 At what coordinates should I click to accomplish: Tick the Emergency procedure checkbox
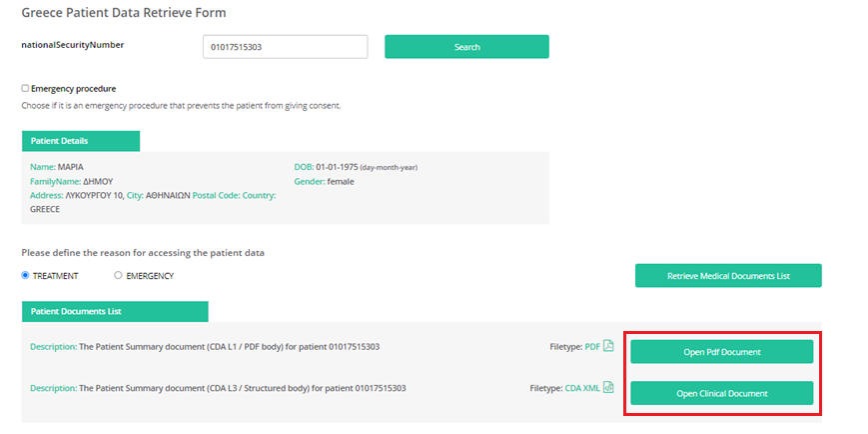(25, 88)
